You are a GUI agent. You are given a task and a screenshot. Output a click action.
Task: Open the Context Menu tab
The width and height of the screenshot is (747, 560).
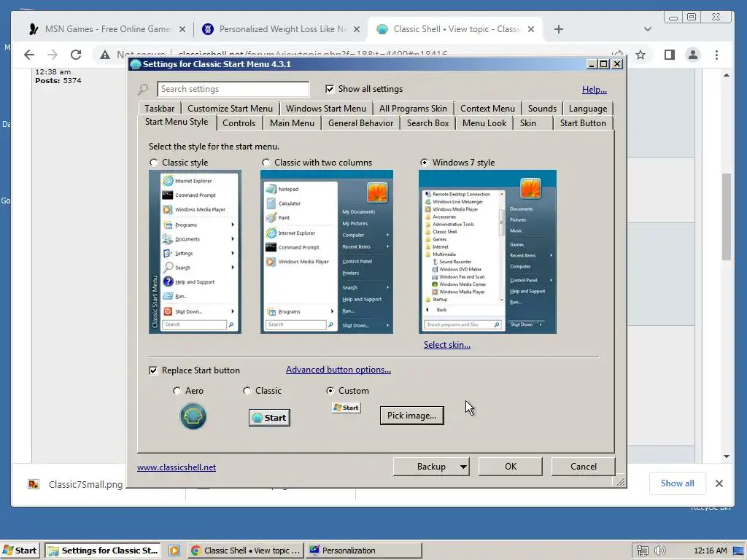pyautogui.click(x=487, y=109)
